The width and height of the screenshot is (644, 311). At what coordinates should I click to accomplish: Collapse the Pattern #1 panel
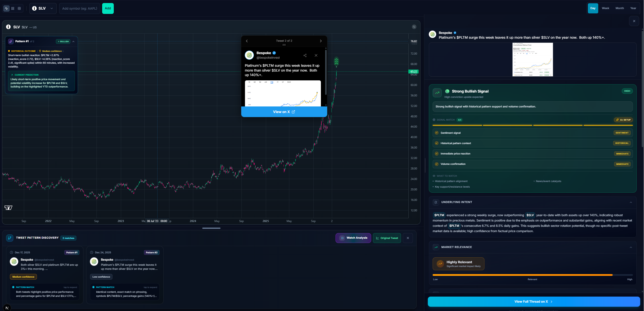click(73, 41)
